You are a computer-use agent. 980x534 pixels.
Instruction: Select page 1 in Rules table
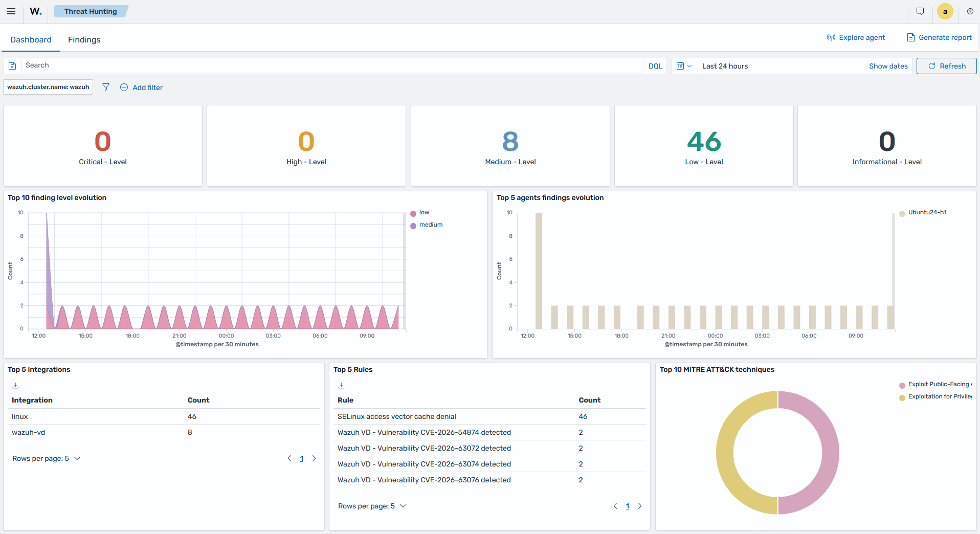click(x=628, y=506)
